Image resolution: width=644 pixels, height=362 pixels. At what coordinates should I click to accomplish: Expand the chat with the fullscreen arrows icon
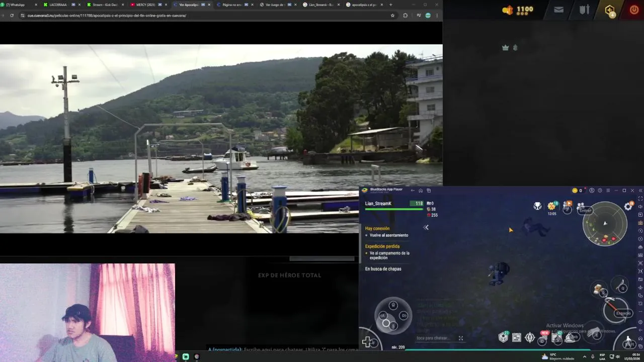pos(460,338)
